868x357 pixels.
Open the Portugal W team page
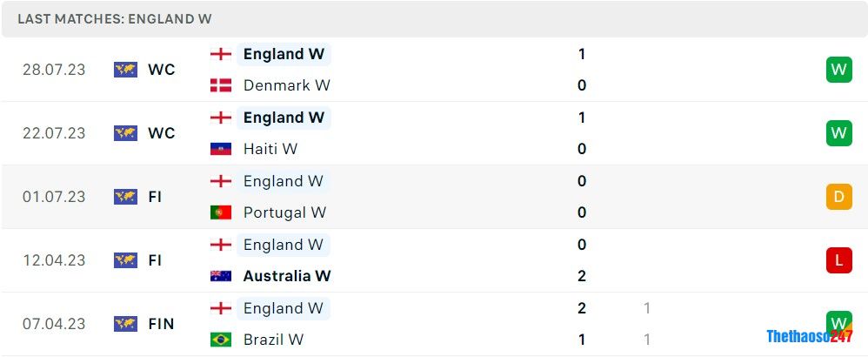[284, 212]
